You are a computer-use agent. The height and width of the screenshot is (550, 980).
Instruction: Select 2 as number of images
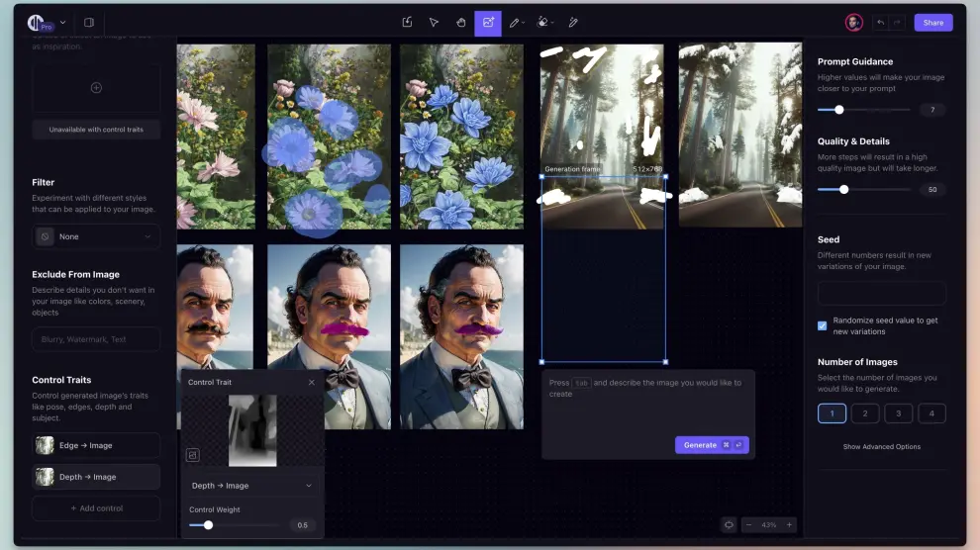[865, 413]
